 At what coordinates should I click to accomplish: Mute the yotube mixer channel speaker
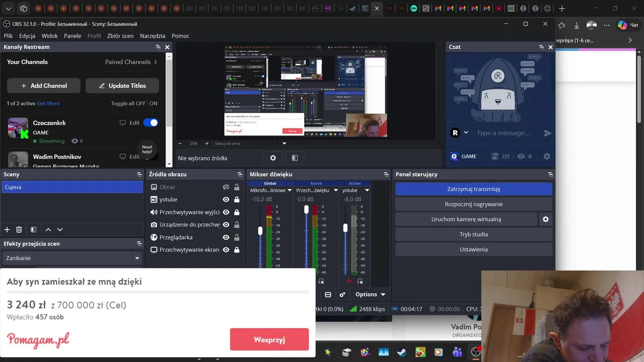349,281
